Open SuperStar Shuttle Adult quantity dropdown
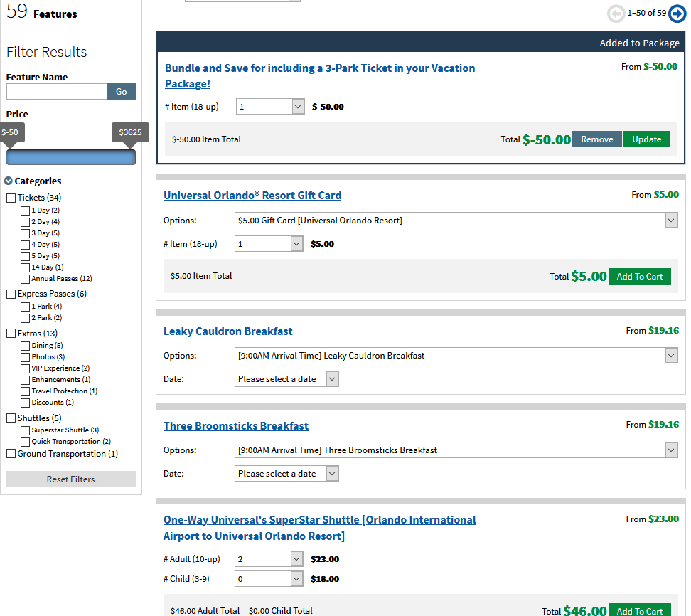 point(269,559)
